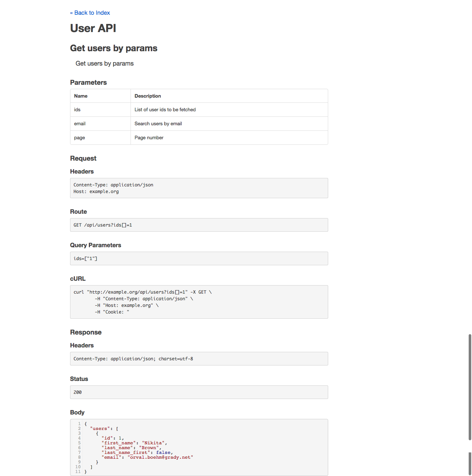Click the "200" status code block
Image resolution: width=472 pixels, height=476 pixels.
199,392
